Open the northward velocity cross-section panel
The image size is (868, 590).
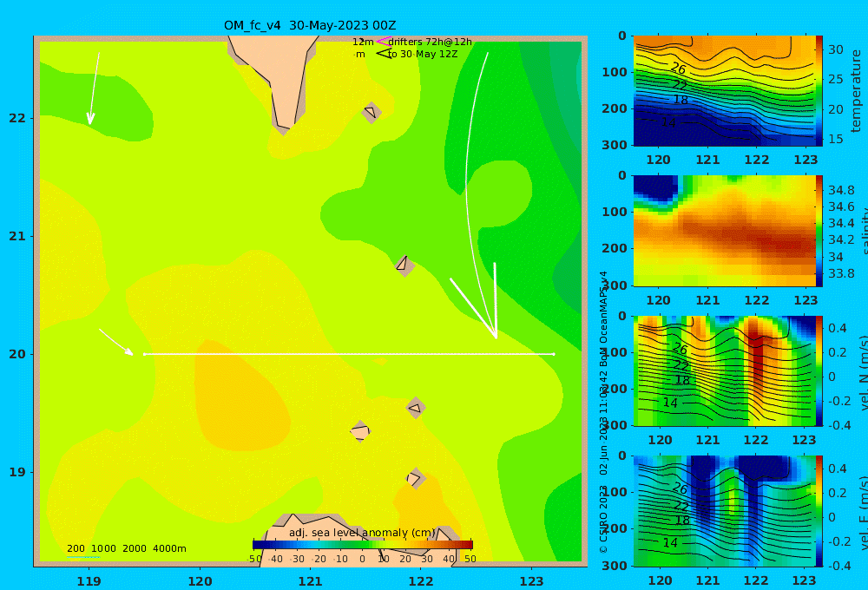[724, 370]
